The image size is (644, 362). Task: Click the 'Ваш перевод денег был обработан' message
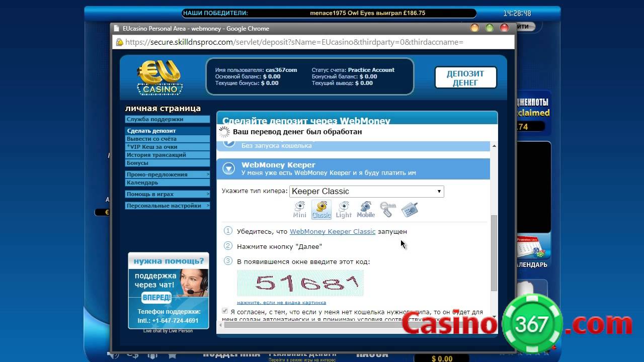[x=297, y=132]
